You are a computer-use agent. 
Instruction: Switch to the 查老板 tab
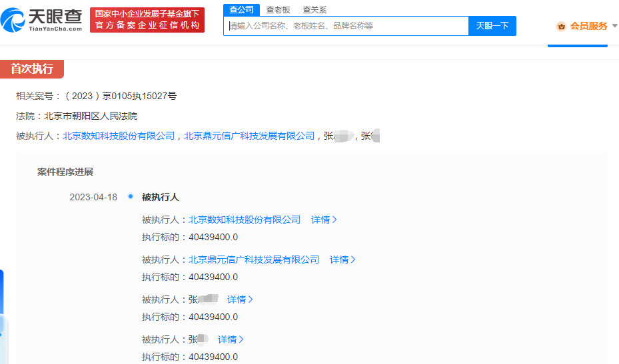278,10
